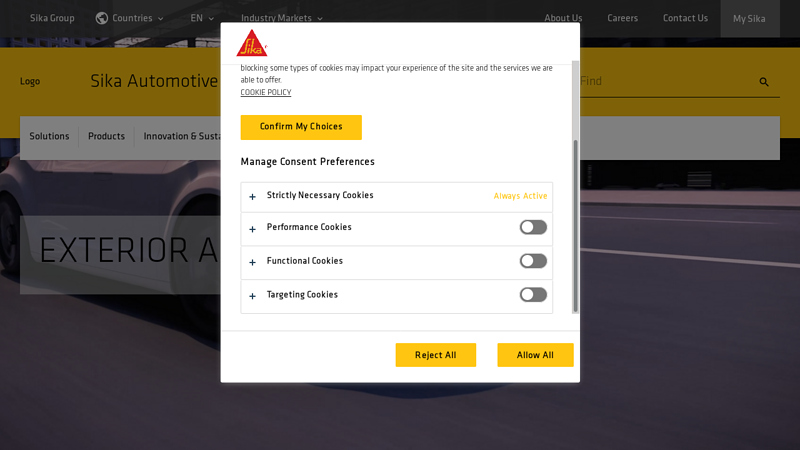This screenshot has width=800, height=450.
Task: Open the Products menu
Action: pyautogui.click(x=106, y=137)
